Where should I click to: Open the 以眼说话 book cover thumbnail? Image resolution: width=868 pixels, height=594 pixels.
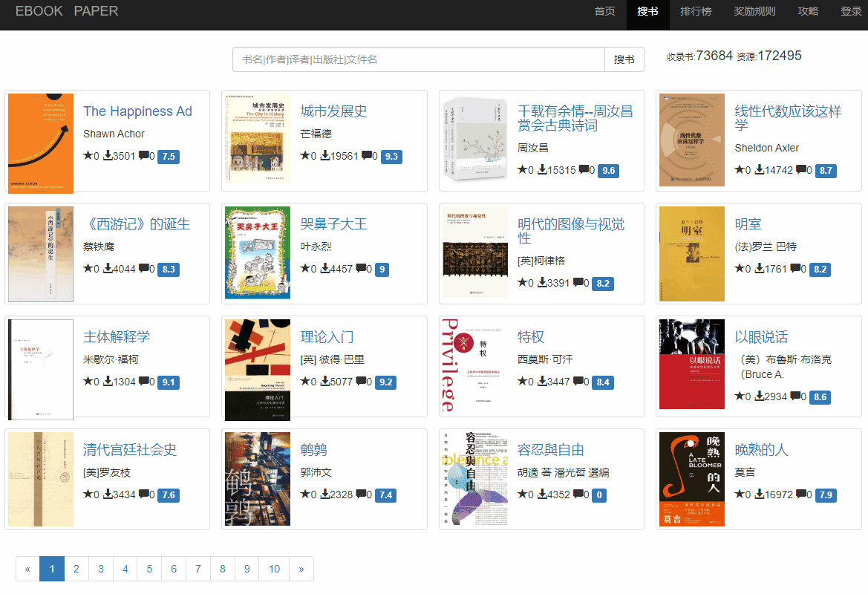point(691,364)
